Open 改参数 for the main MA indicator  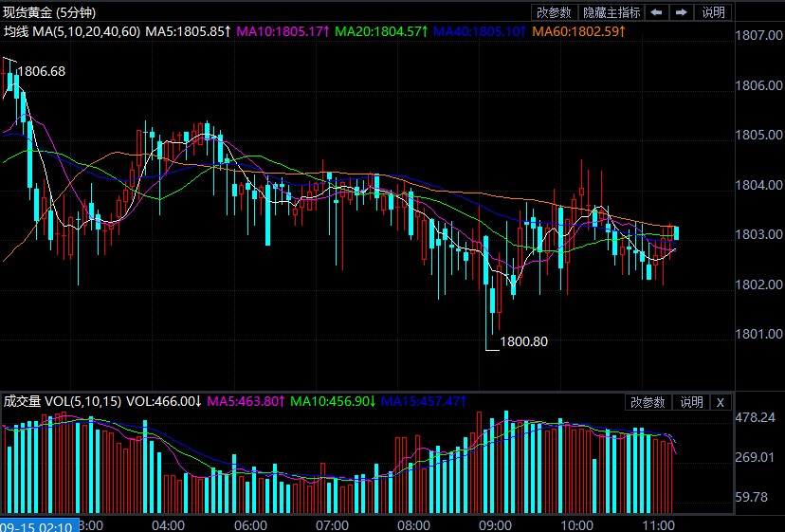(555, 12)
